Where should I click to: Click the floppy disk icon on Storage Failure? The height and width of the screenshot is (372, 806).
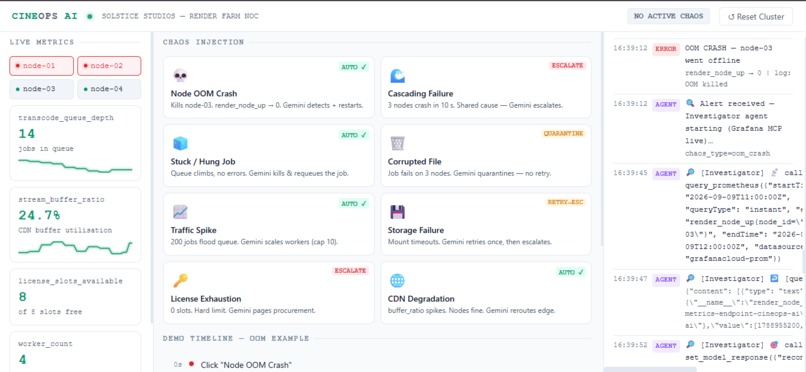pyautogui.click(x=397, y=212)
